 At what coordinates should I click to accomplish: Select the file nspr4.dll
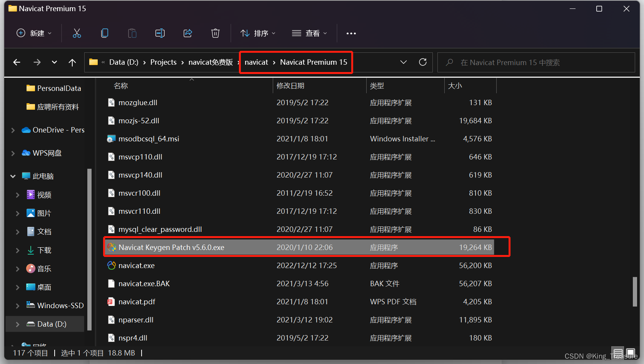133,338
